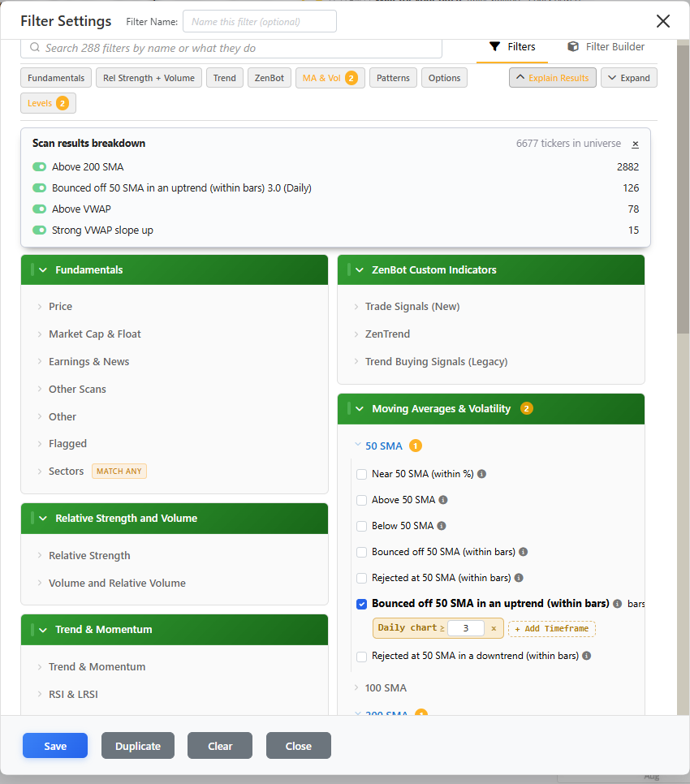Uncheck Bounced off 50 SMA in an uptrend
This screenshot has height=784, width=690.
coord(361,604)
